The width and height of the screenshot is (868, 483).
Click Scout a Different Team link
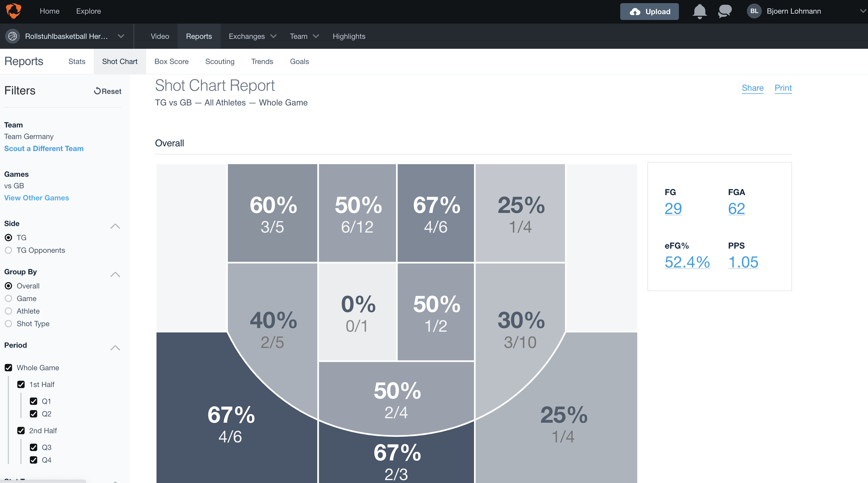(44, 148)
